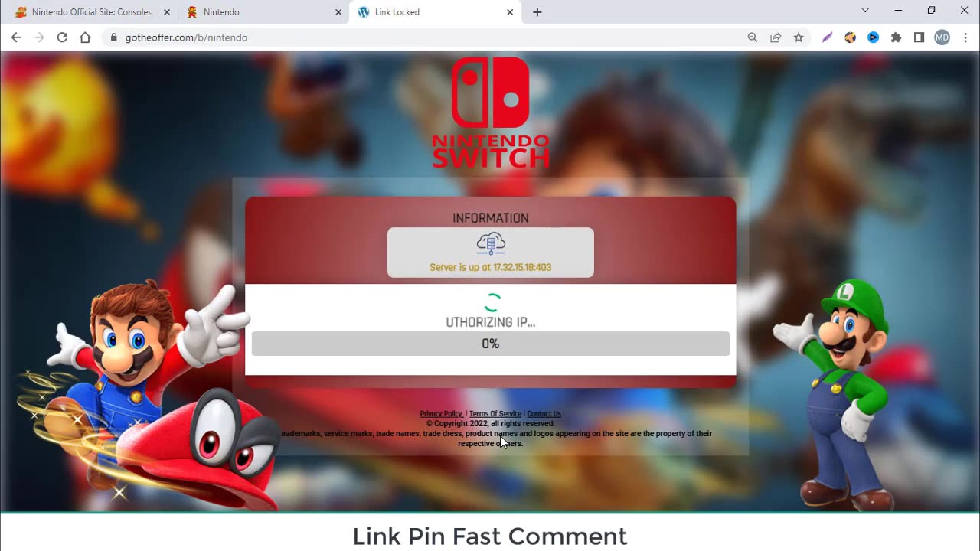Click the pixel Mario favicon on Nintendo tab
The height and width of the screenshot is (551, 980).
point(192,12)
